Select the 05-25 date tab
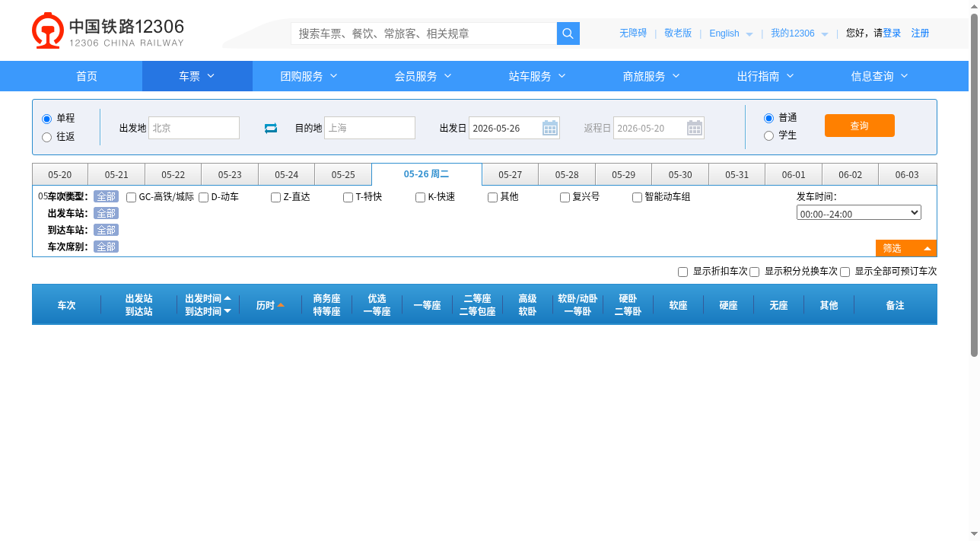This screenshot has width=980, height=541. [x=343, y=174]
